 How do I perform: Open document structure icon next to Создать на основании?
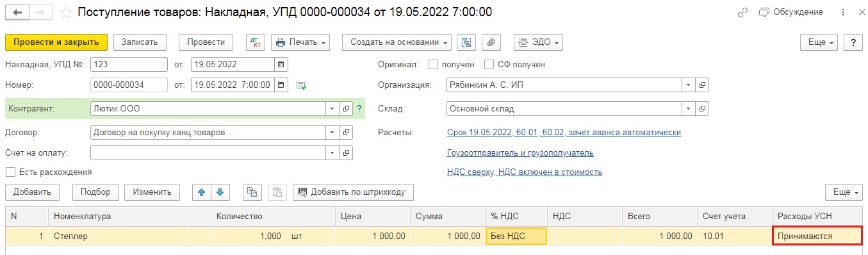pyautogui.click(x=466, y=42)
